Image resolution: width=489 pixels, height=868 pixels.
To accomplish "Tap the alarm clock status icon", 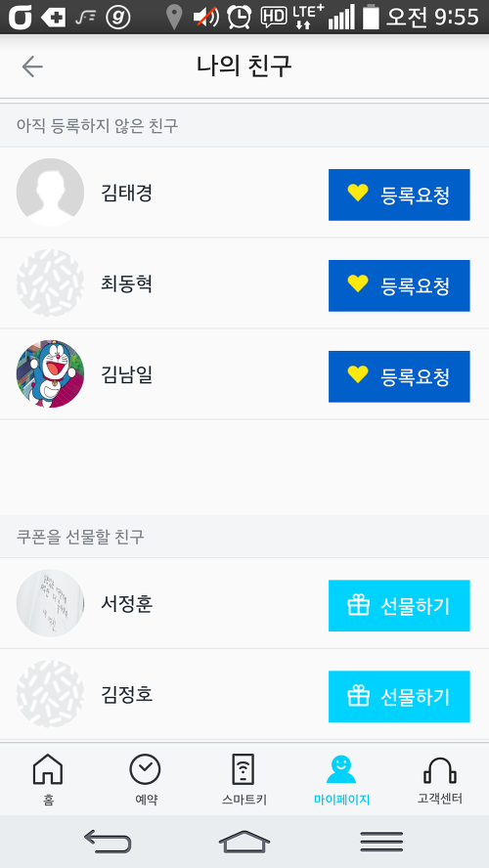I will (240, 18).
